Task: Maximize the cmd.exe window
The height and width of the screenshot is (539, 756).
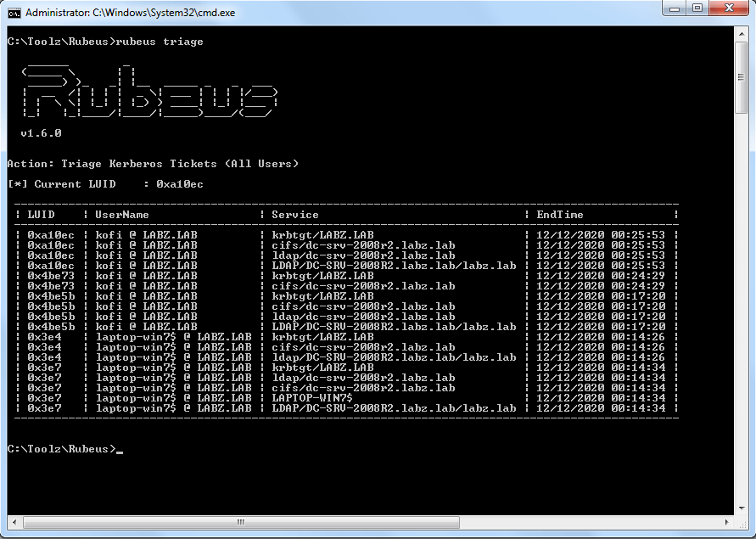Action: (697, 8)
